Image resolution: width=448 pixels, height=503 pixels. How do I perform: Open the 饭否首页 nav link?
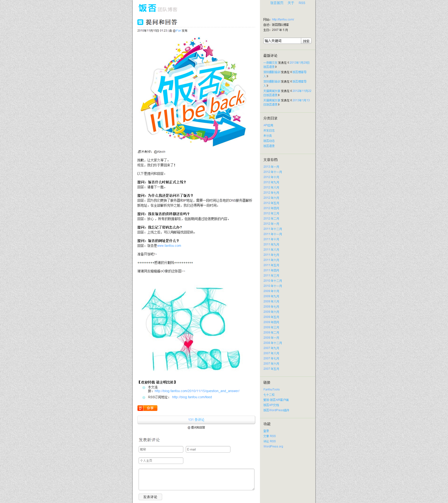(277, 3)
